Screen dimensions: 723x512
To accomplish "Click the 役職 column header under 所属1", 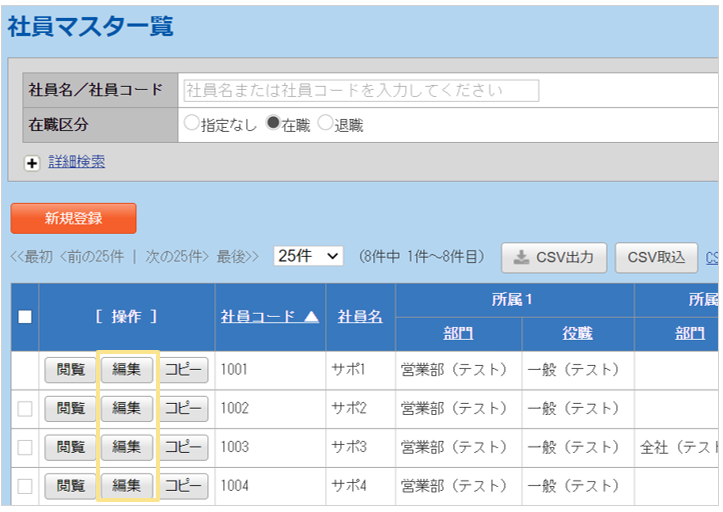I will point(577,333).
